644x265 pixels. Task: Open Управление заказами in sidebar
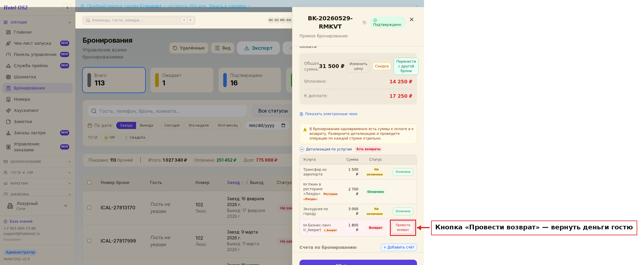(x=37, y=147)
